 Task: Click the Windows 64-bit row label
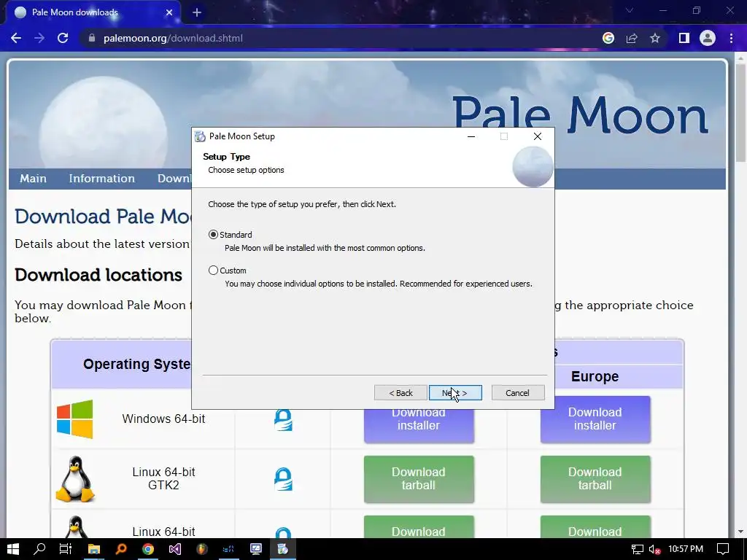163,419
